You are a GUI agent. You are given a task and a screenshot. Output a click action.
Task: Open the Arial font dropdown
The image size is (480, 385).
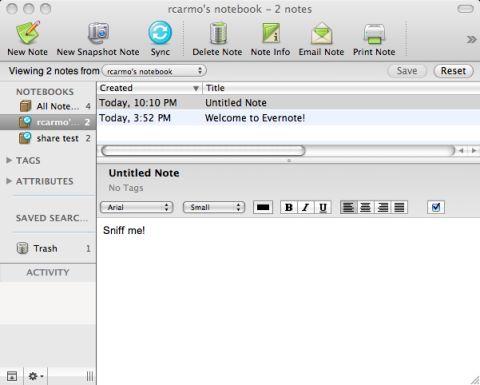[137, 207]
